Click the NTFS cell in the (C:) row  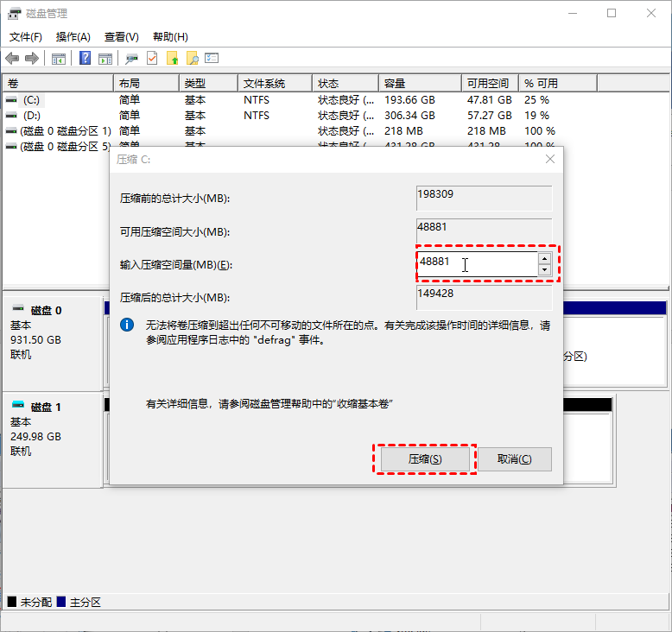[x=257, y=100]
